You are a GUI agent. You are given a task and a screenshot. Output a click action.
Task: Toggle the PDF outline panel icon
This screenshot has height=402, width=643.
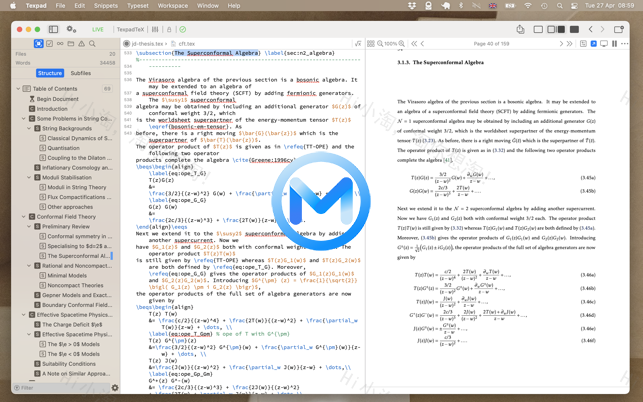click(x=583, y=43)
